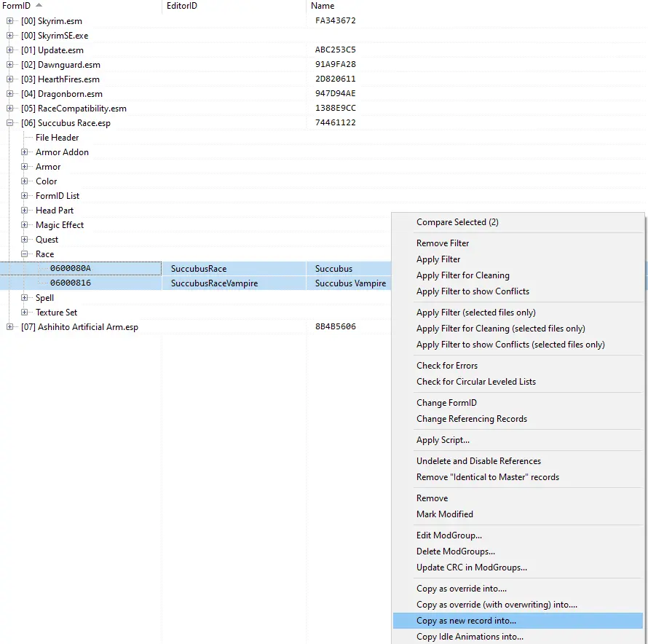
Task: Expand the FormID List group
Action: [x=24, y=196]
